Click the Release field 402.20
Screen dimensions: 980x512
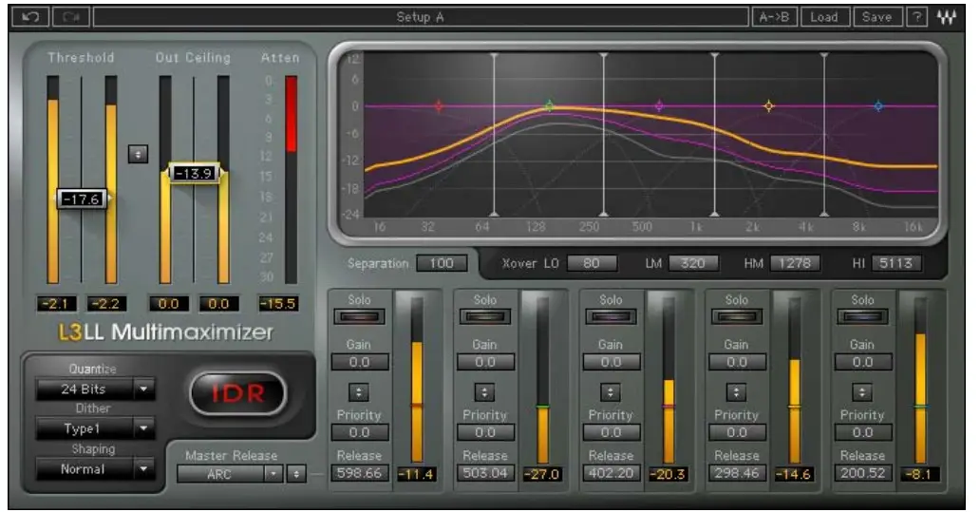click(x=612, y=473)
